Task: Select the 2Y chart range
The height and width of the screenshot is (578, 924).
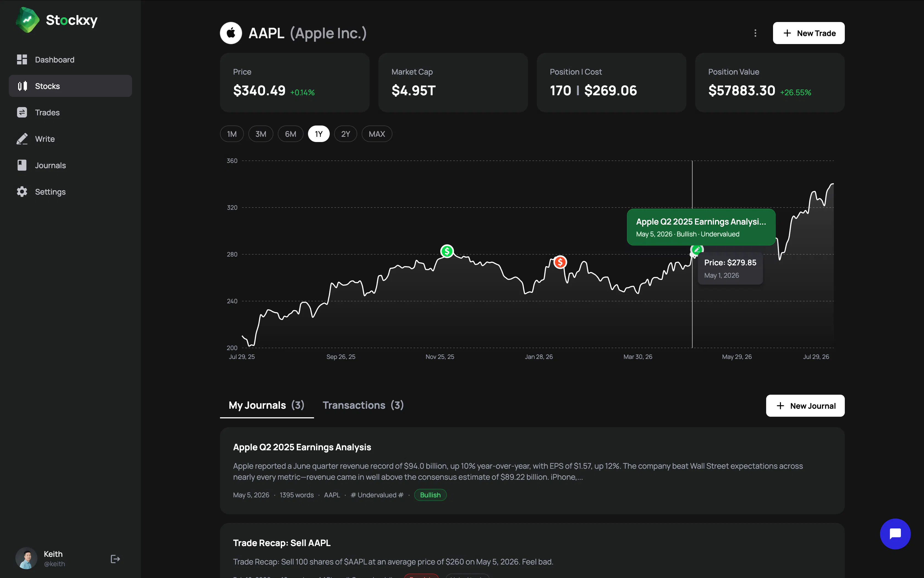Action: point(346,134)
